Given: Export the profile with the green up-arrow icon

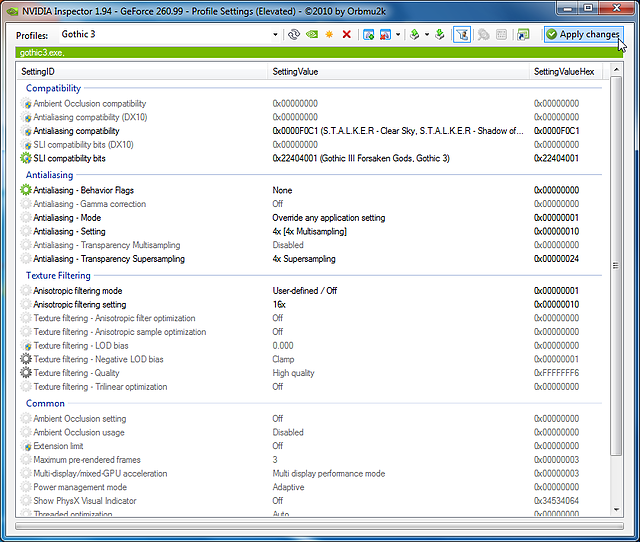Looking at the screenshot, I should click(x=415, y=35).
